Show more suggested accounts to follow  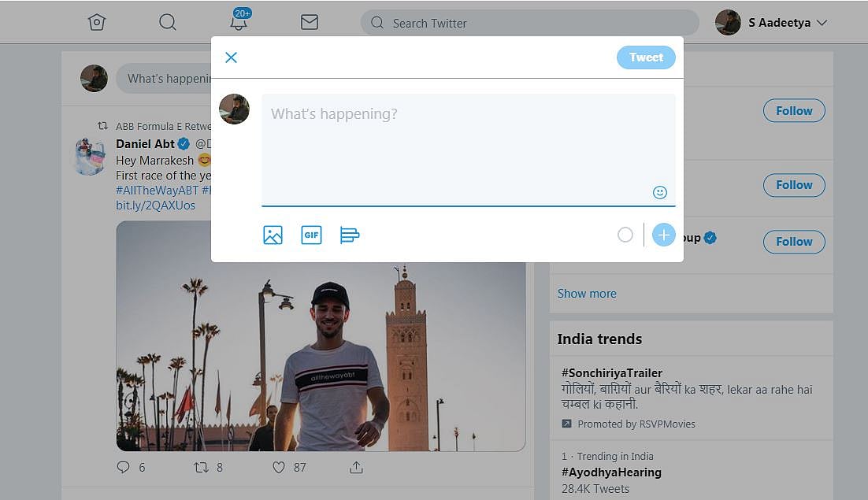coord(586,293)
